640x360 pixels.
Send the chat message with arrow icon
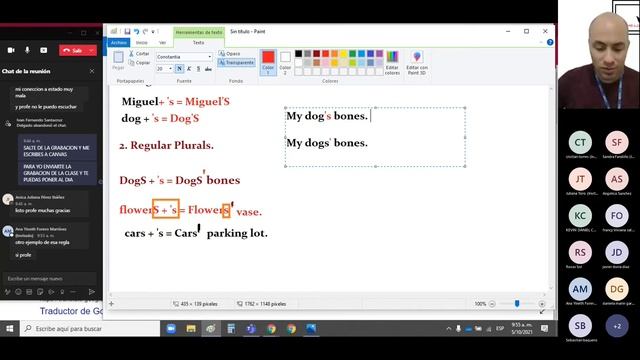(92, 292)
